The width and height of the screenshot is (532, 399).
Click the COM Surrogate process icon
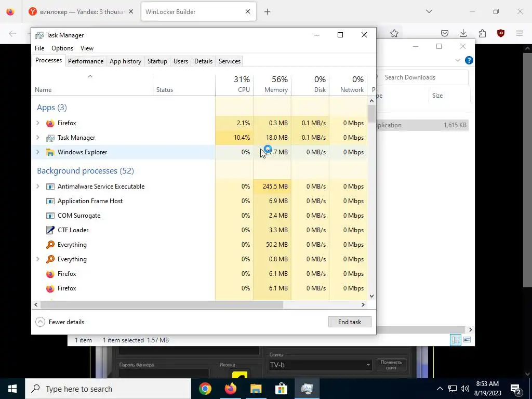point(50,216)
